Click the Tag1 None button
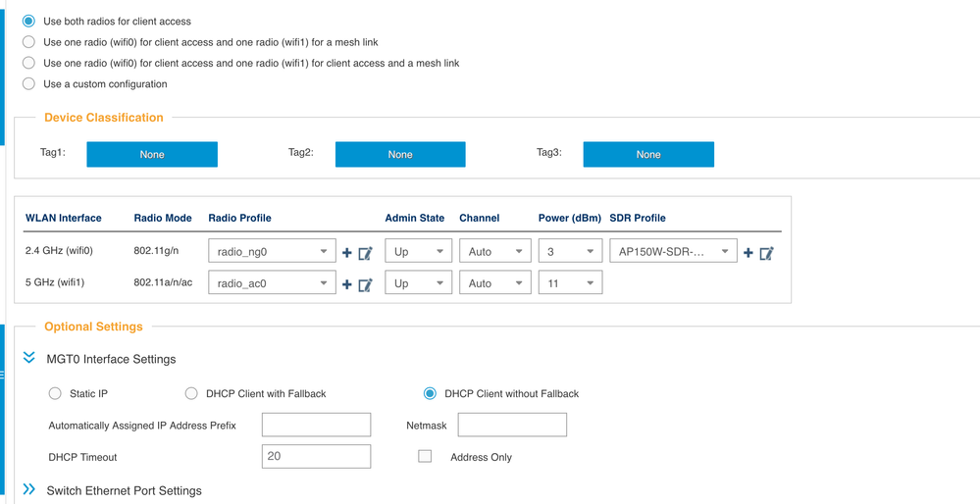This screenshot has width=980, height=504. pyautogui.click(x=152, y=154)
